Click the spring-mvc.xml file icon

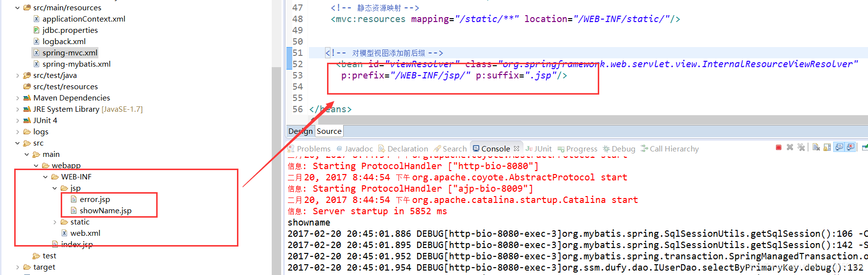36,53
